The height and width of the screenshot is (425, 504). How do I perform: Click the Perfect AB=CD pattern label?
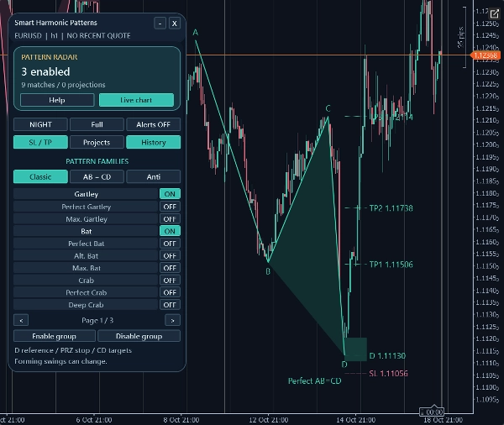[x=314, y=381]
